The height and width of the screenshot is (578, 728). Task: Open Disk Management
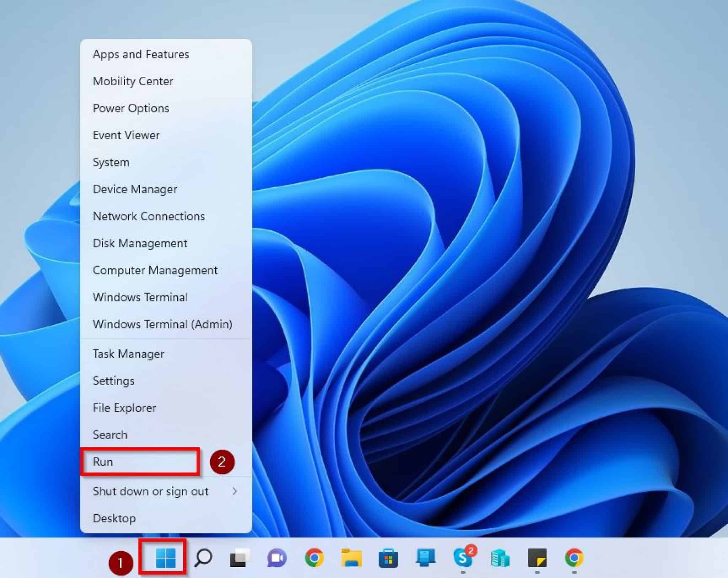[x=140, y=243]
